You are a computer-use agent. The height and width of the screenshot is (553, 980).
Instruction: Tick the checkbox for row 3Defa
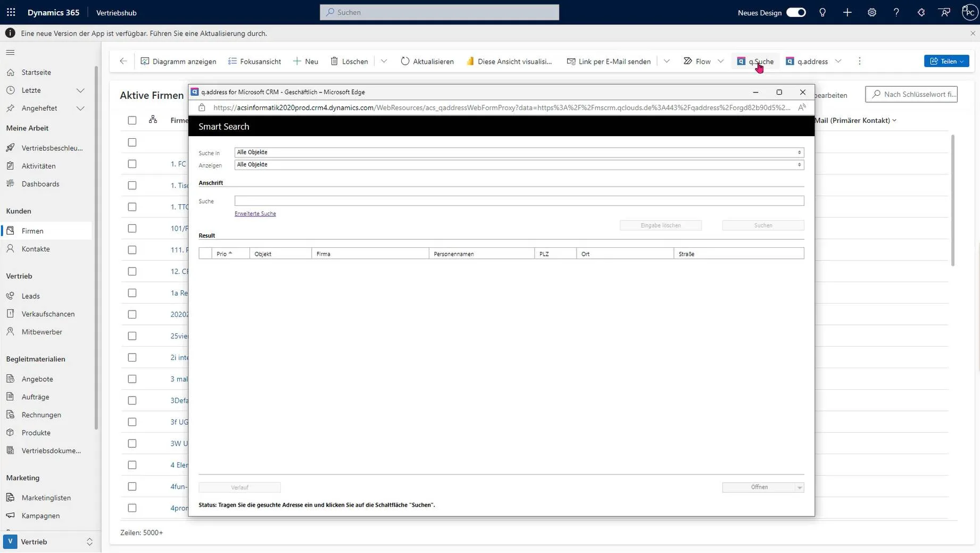(x=132, y=400)
